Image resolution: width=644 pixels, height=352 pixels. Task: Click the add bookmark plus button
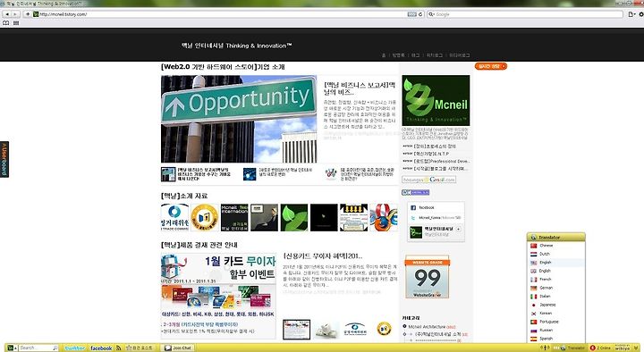click(x=28, y=14)
